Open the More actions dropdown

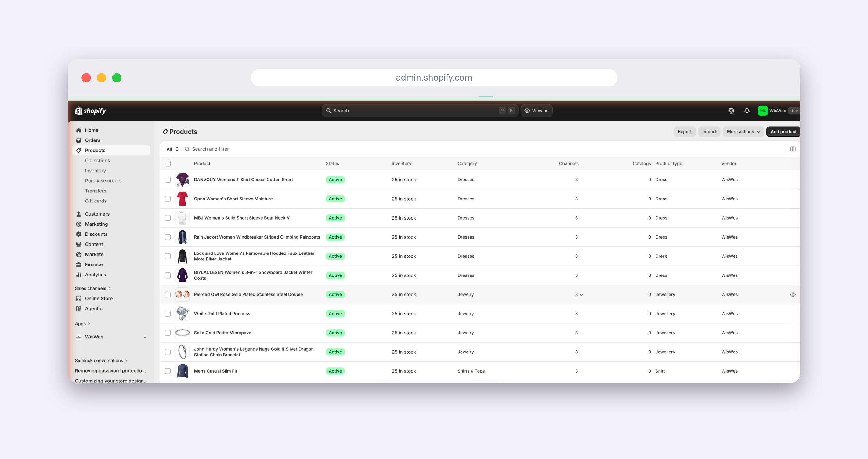coord(743,132)
